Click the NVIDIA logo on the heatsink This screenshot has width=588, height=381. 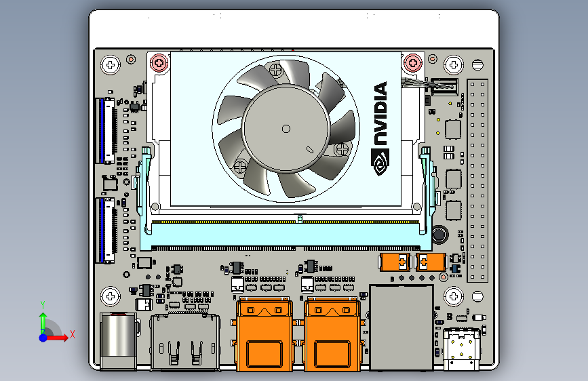click(380, 129)
